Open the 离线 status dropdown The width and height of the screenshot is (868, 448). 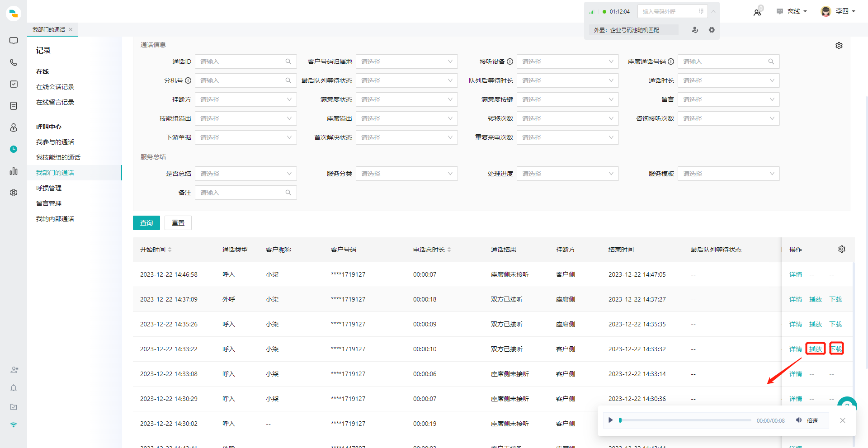tap(792, 11)
